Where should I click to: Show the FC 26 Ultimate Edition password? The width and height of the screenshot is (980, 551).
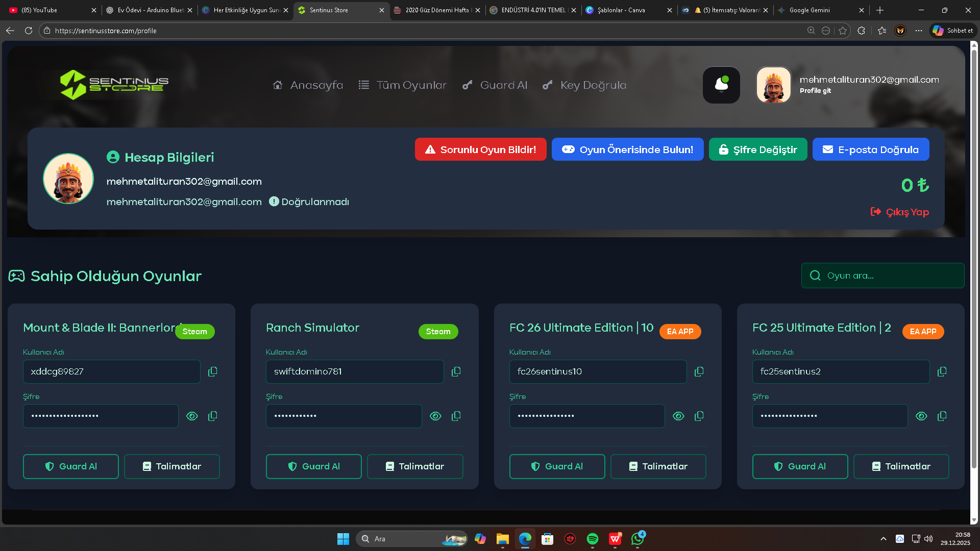pos(678,416)
